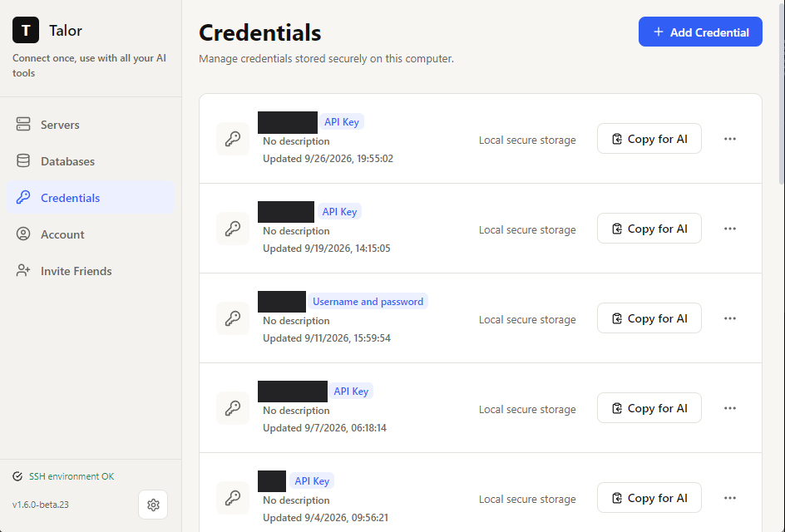Copy for AI the credential updated 9/19/2026

pos(649,229)
